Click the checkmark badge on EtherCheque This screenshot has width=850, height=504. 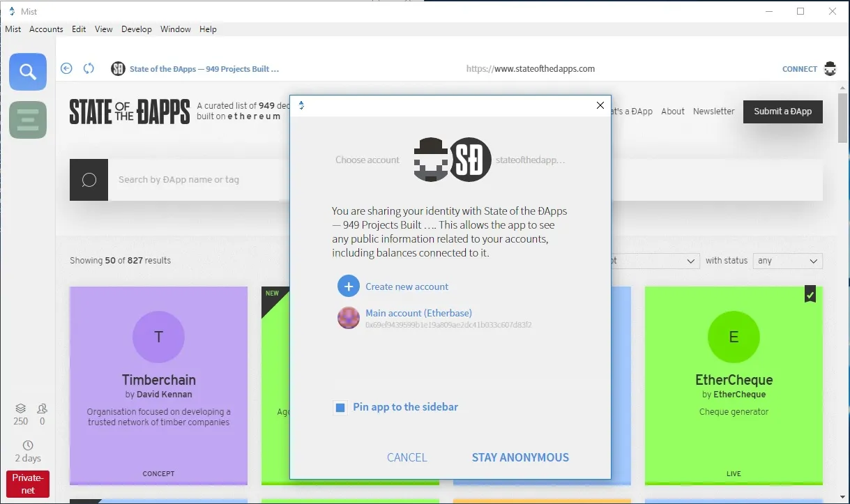click(x=810, y=295)
